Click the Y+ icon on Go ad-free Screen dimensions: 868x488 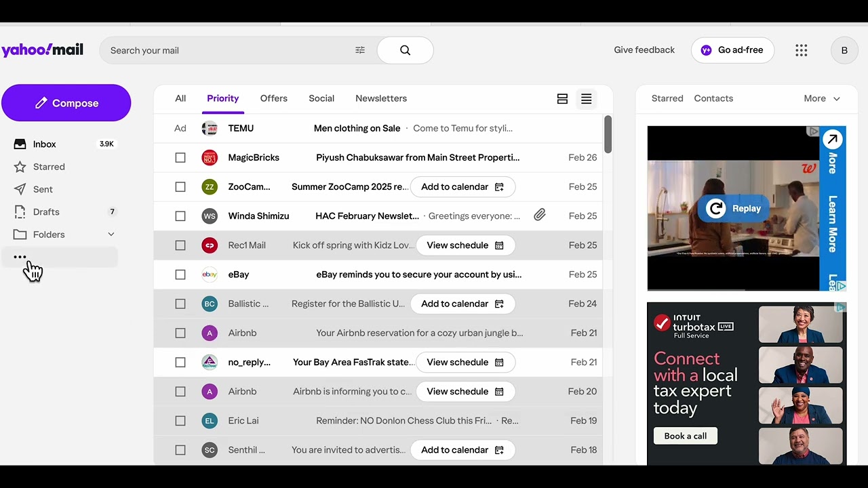tap(706, 50)
